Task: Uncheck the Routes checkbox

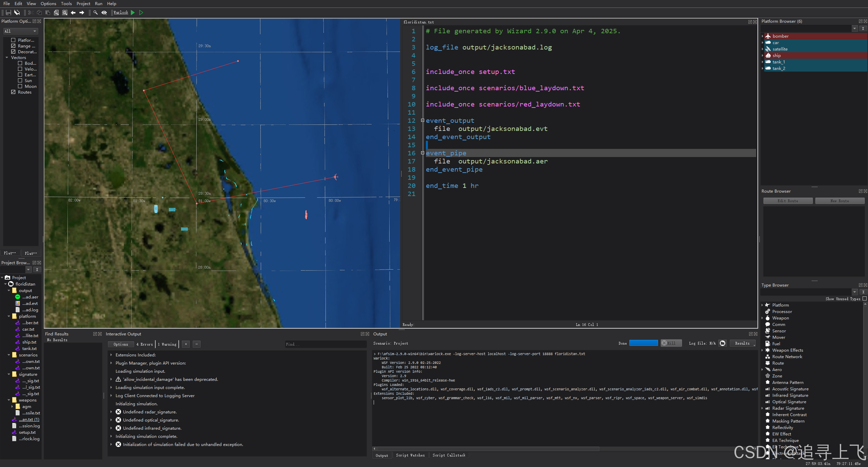Action: click(x=13, y=92)
